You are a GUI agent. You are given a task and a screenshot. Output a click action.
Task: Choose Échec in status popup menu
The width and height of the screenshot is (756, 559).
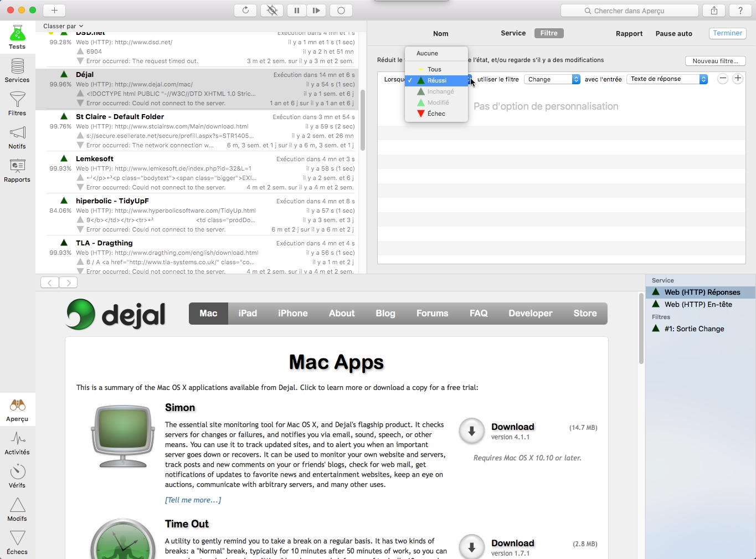point(436,114)
